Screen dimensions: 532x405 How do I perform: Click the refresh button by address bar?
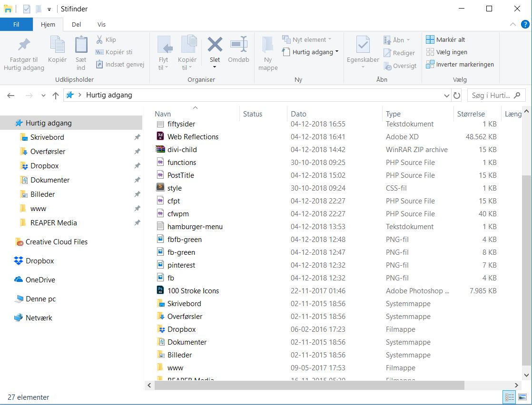click(x=457, y=96)
